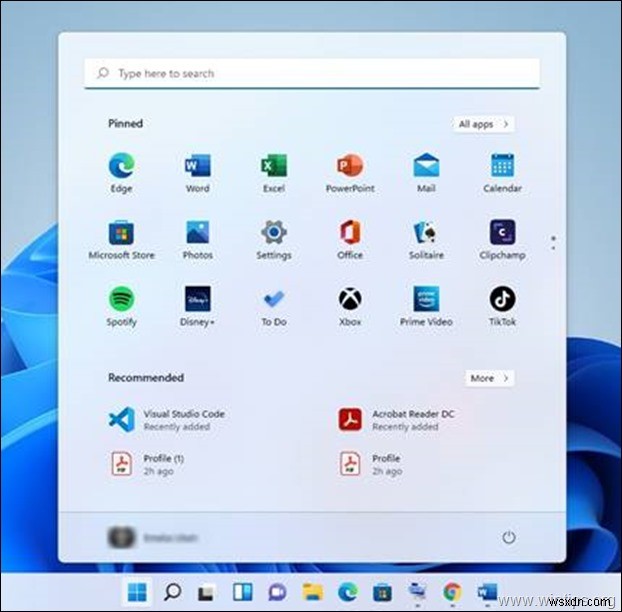The height and width of the screenshot is (612, 622).
Task: Open Excel from the pinned section
Action: (x=274, y=173)
